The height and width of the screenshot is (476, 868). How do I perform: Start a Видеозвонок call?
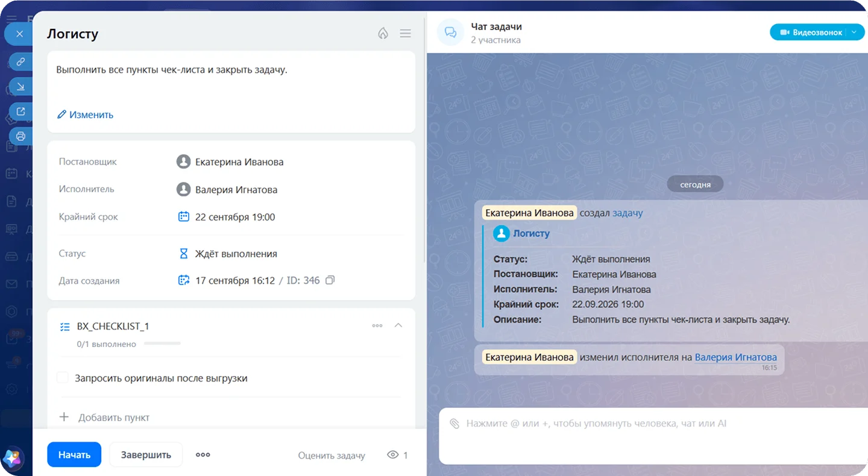pyautogui.click(x=811, y=33)
